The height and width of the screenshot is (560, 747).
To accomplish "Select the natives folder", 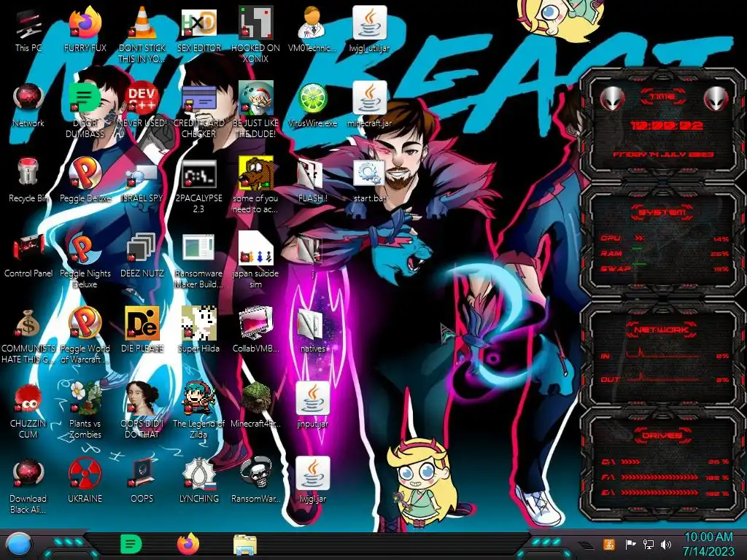I will point(312,331).
